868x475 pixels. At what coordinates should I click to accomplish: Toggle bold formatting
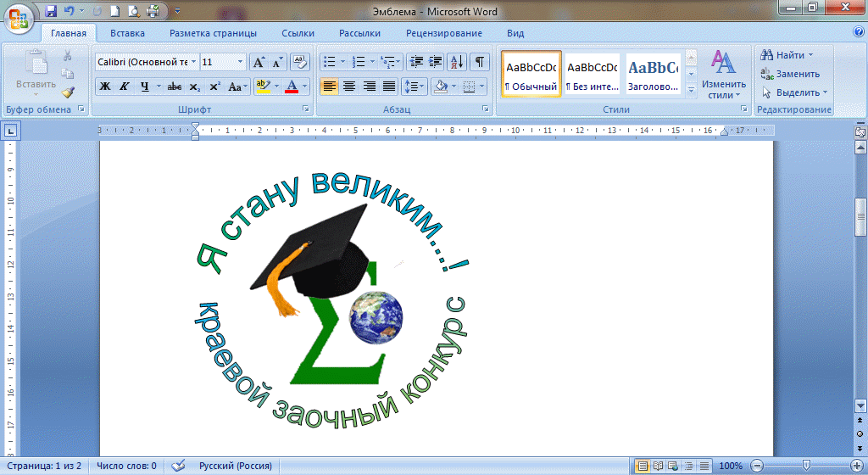pos(104,87)
